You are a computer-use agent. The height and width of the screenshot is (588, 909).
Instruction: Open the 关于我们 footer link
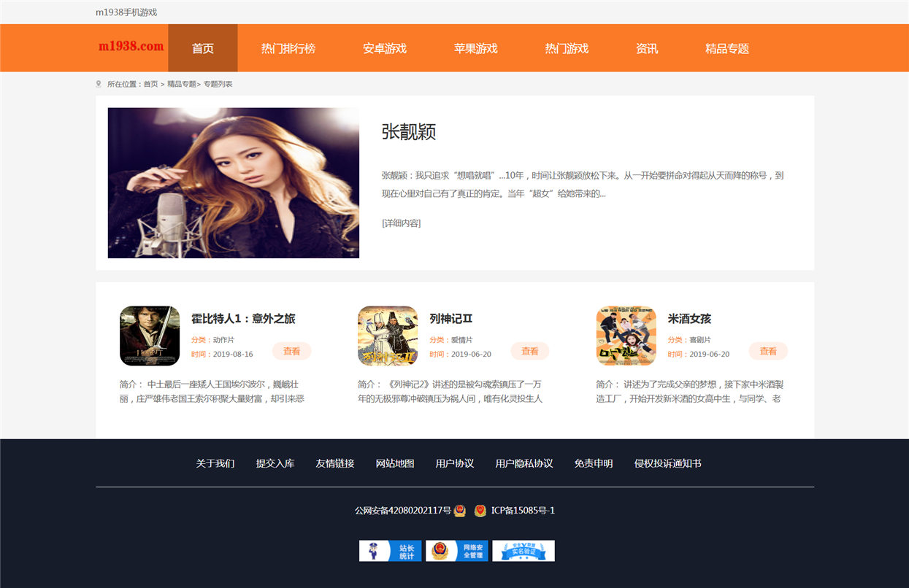(215, 463)
